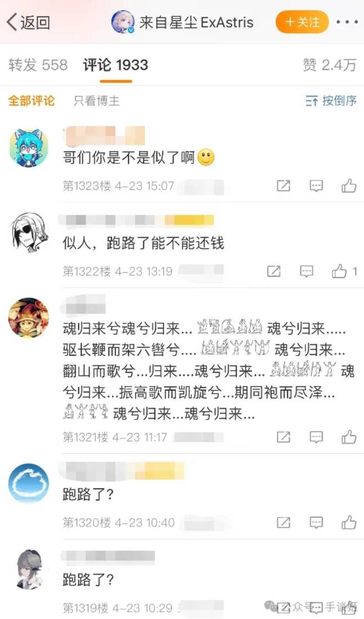The image size is (364, 619).
Task: Repost the floor 1321 魂兮归来 comment
Action: (x=283, y=437)
